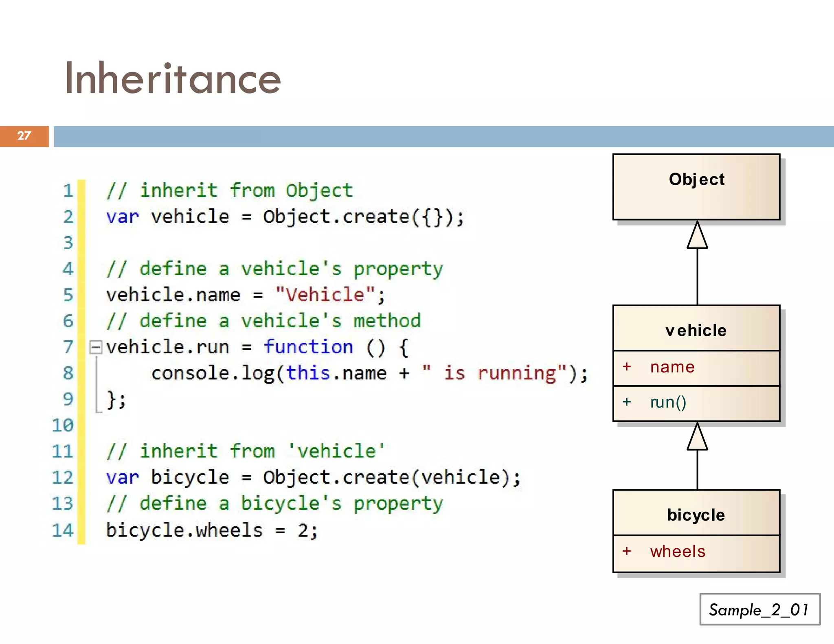The height and width of the screenshot is (644, 834).
Task: Click comment '// define a vehicle's property'
Action: click(x=274, y=269)
